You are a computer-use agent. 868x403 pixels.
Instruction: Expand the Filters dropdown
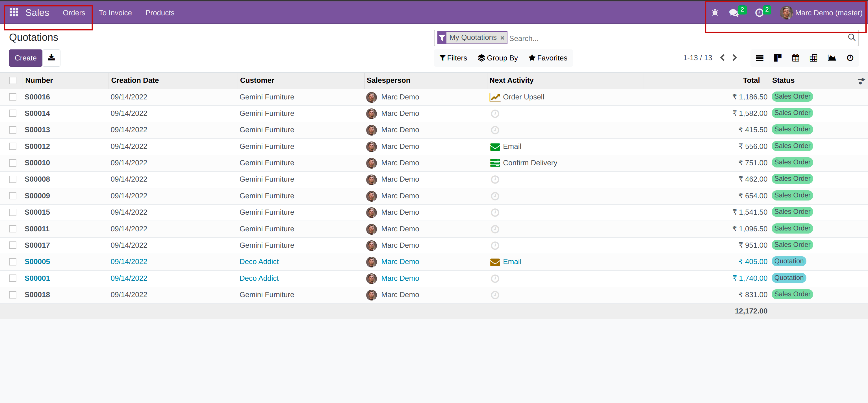453,58
